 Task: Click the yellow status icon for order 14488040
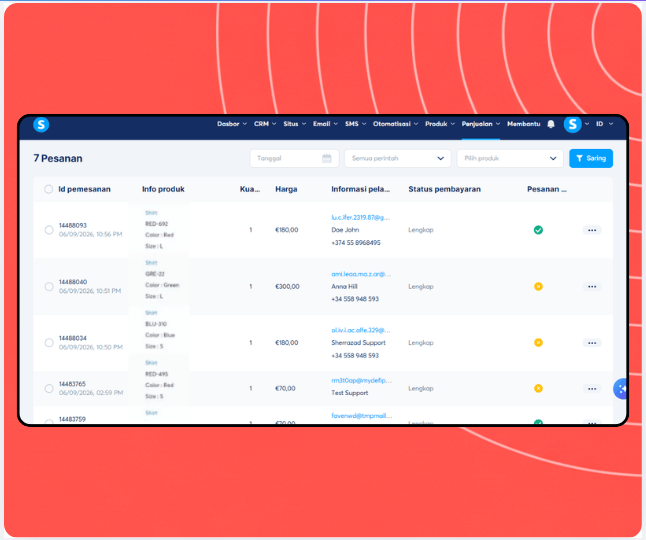point(538,286)
